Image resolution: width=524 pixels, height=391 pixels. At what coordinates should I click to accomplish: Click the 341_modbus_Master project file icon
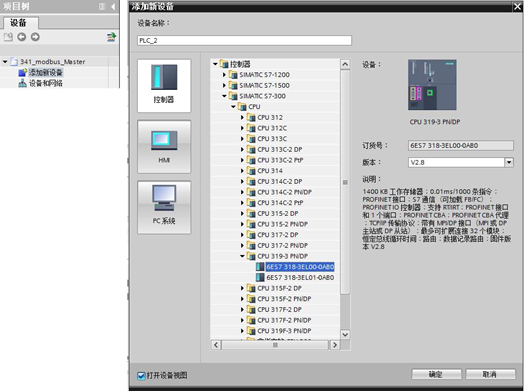[x=14, y=61]
